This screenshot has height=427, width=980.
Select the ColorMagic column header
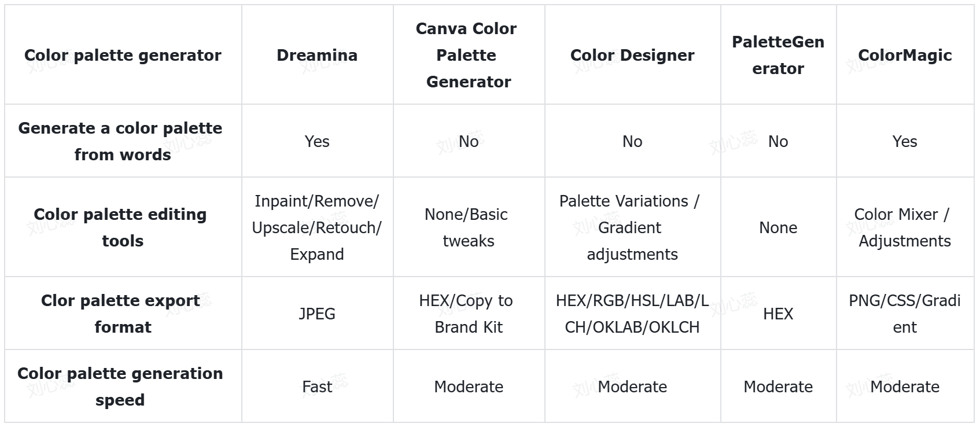click(905, 55)
